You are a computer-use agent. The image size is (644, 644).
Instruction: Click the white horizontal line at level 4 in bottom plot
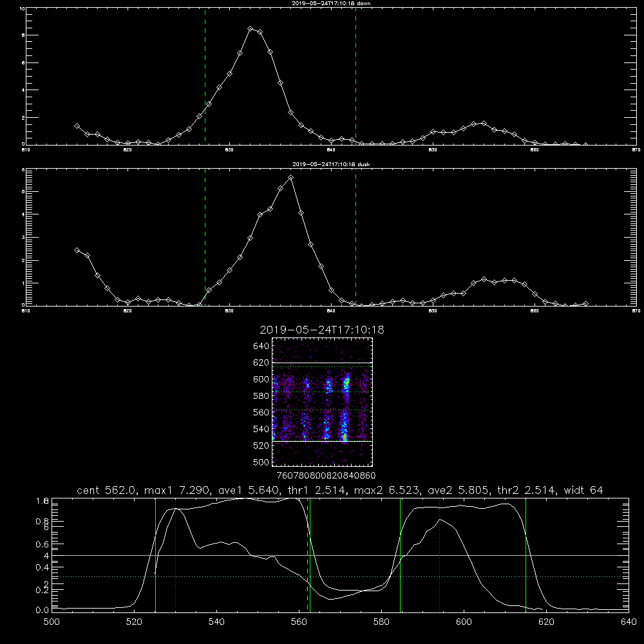(340, 555)
